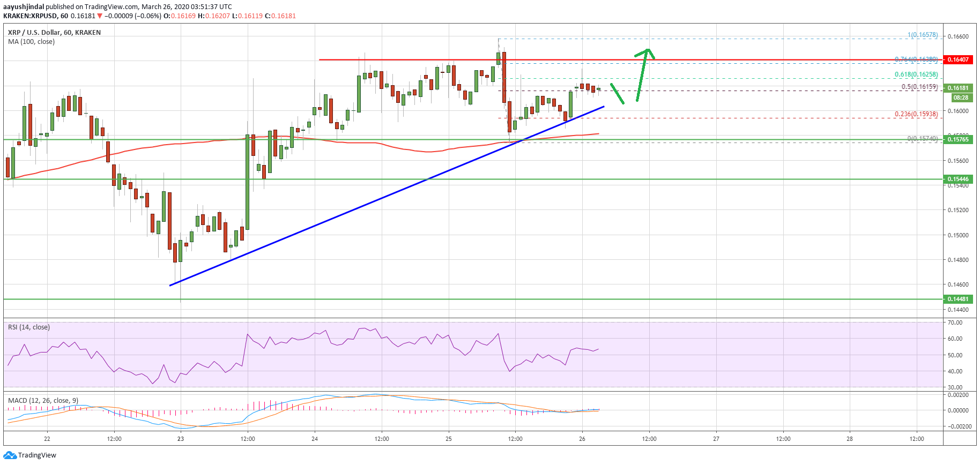Click the green 0.15446 support price tag

(x=958, y=179)
